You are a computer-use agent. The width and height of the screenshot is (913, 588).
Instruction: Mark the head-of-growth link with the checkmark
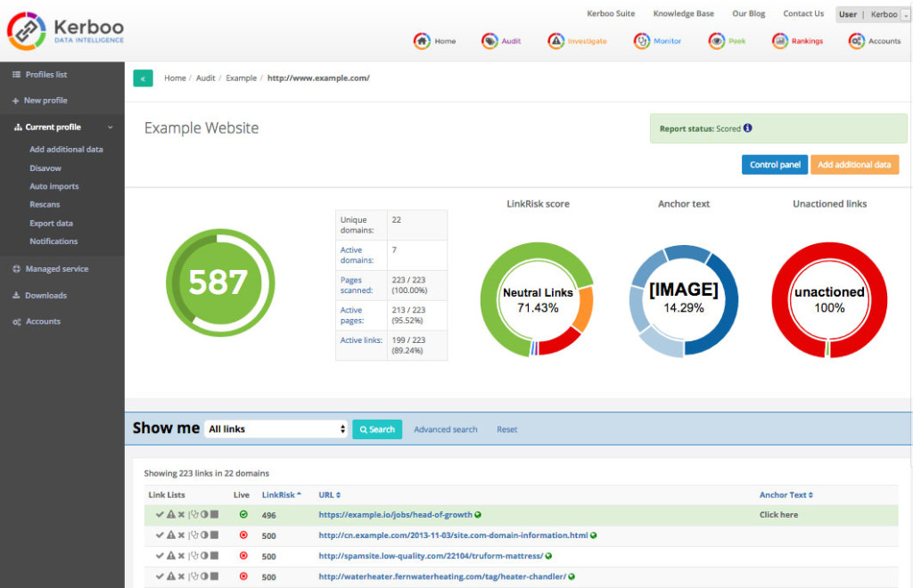(160, 515)
